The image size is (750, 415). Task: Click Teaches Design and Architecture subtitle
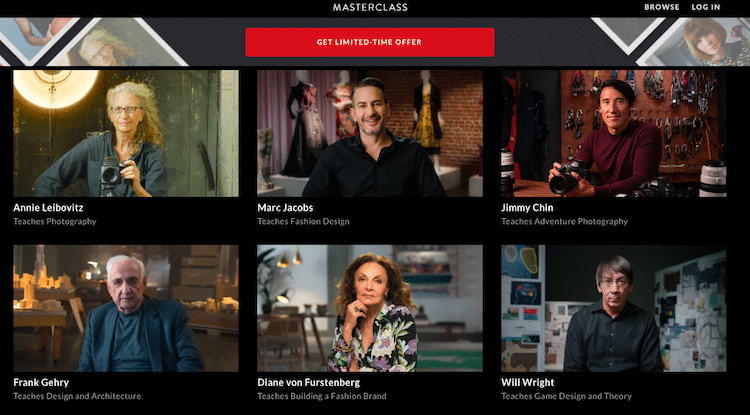point(77,396)
